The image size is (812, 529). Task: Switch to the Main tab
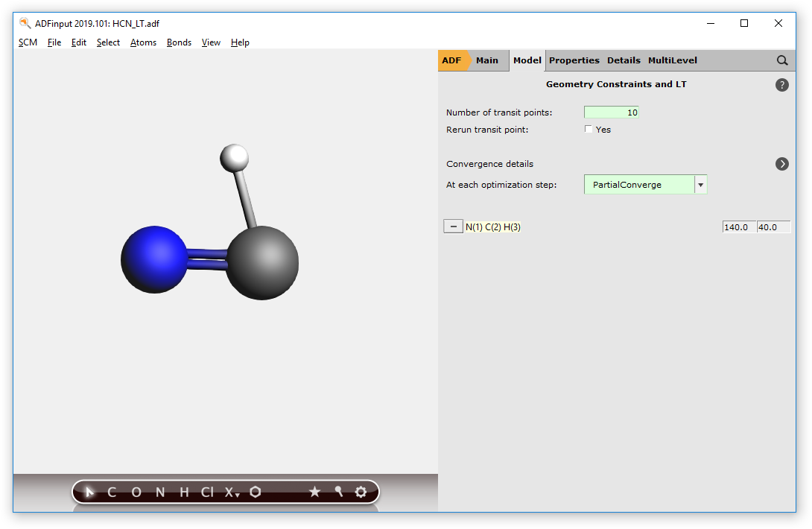pos(486,60)
